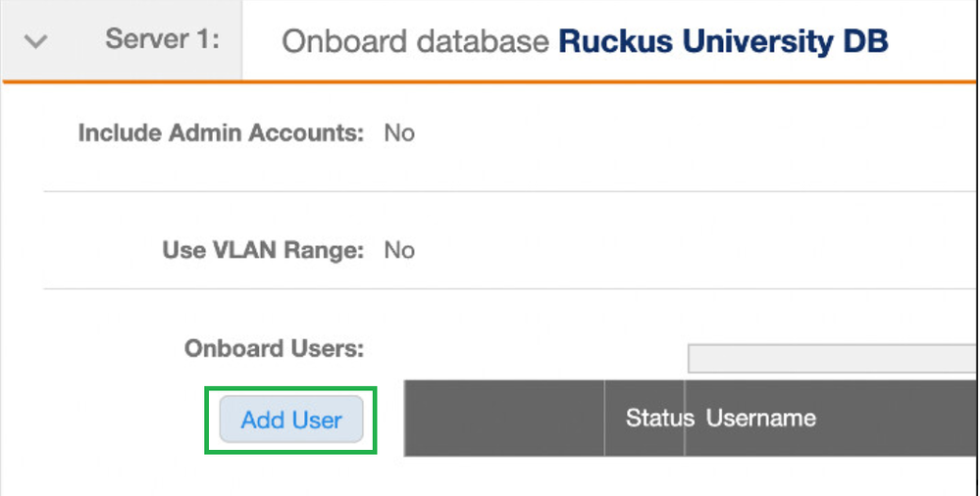The width and height of the screenshot is (980, 496).
Task: Click the blank first column header of users table
Action: coord(504,419)
